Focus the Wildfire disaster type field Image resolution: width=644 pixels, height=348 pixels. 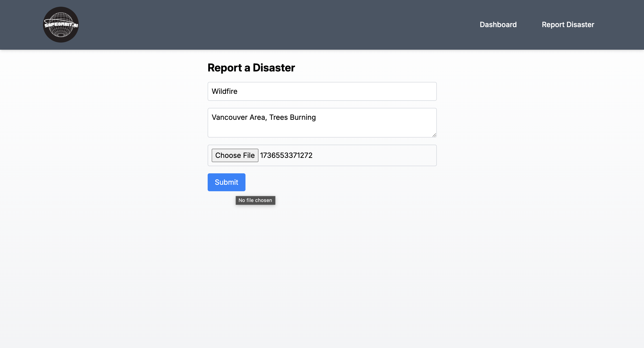(x=322, y=91)
